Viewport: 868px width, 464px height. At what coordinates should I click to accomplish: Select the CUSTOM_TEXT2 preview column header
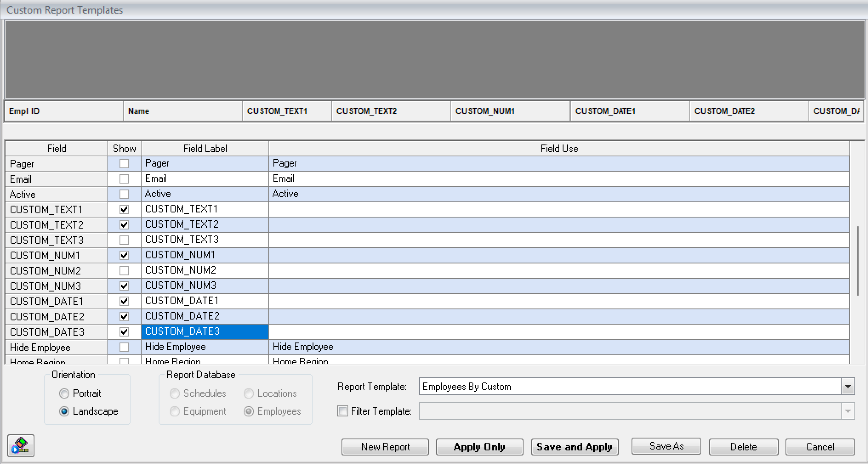(x=391, y=111)
